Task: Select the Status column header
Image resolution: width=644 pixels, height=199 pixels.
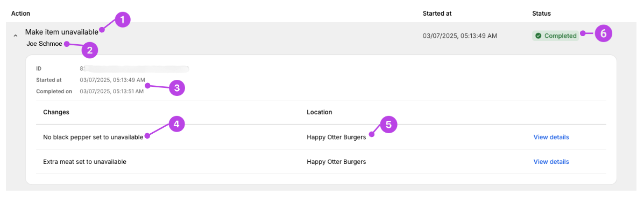Action: (541, 13)
